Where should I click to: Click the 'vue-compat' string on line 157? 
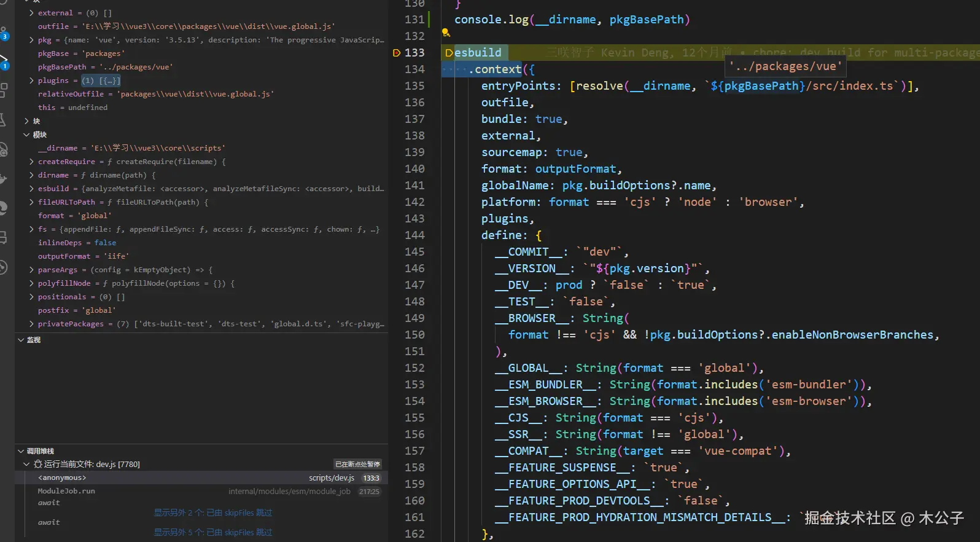pyautogui.click(x=738, y=451)
